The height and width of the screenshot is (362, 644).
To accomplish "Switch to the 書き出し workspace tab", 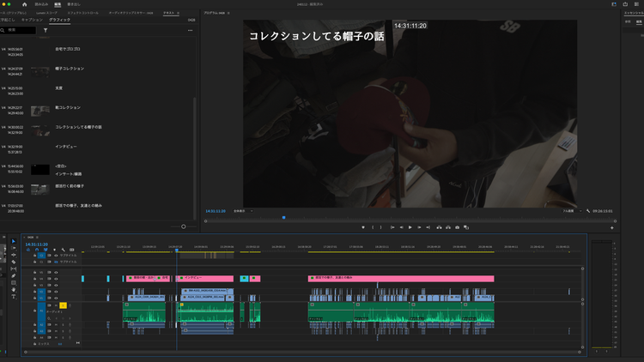I will (74, 4).
